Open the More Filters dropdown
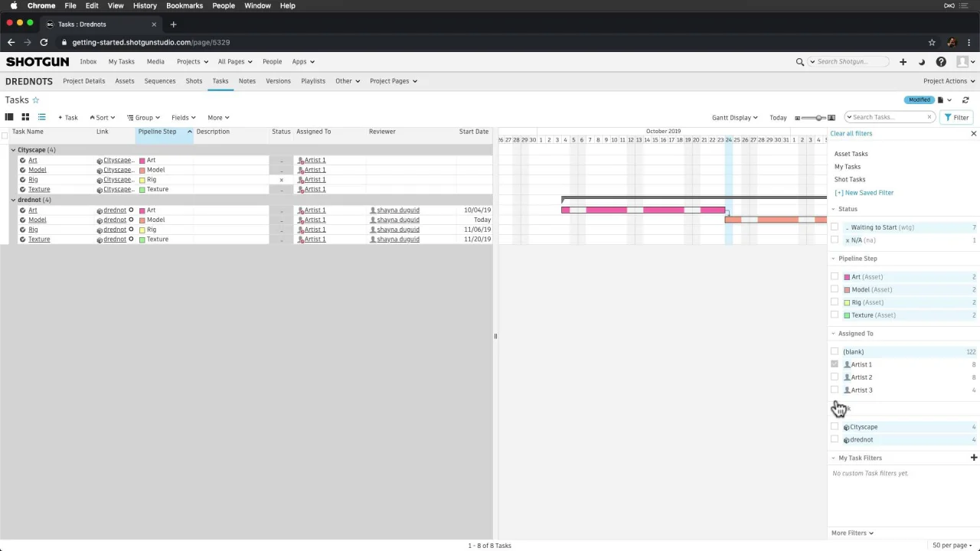The width and height of the screenshot is (980, 551). 852,533
